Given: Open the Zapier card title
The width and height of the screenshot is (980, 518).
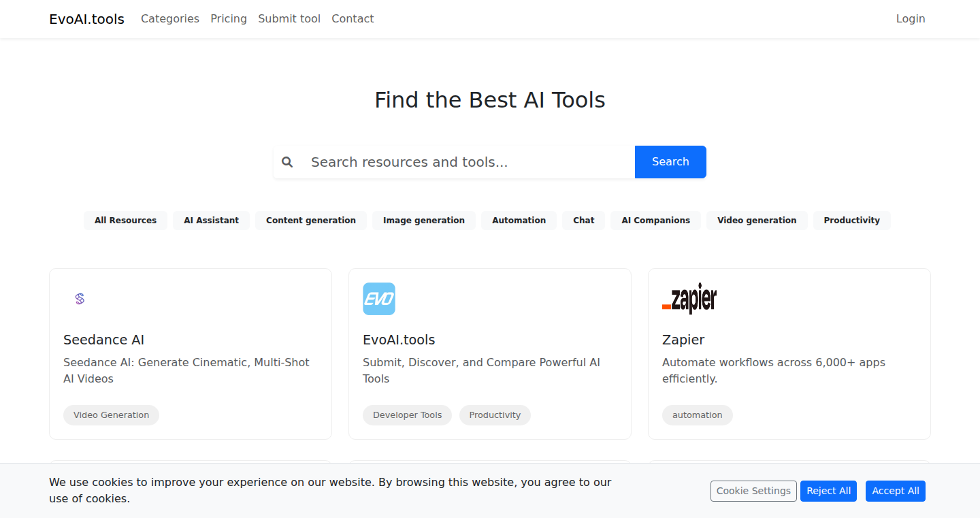Looking at the screenshot, I should pos(683,340).
